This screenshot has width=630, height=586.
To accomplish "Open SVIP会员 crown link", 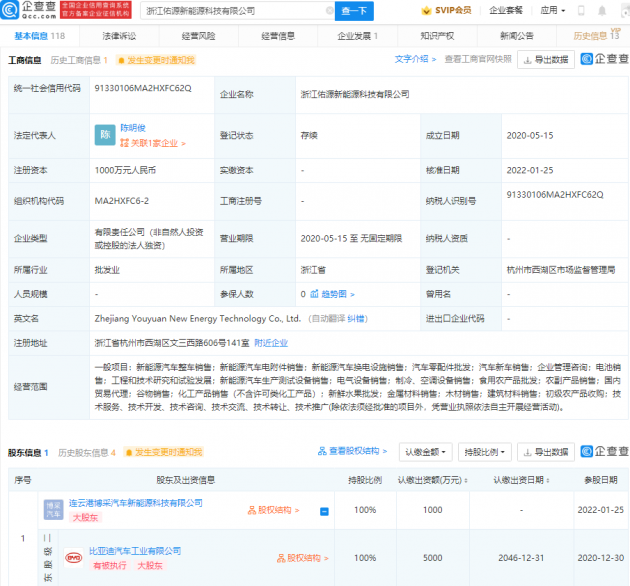I will (447, 10).
